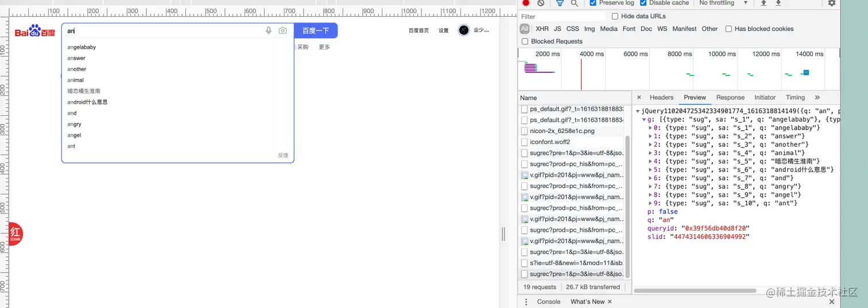Filter requests by XHR
The height and width of the screenshot is (308, 868).
[x=542, y=29]
